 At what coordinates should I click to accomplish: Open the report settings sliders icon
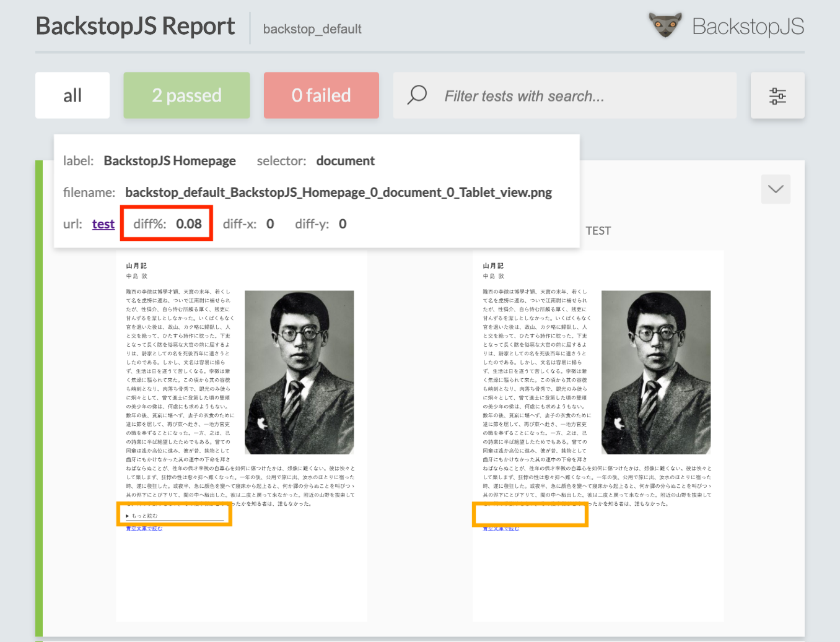tap(777, 95)
